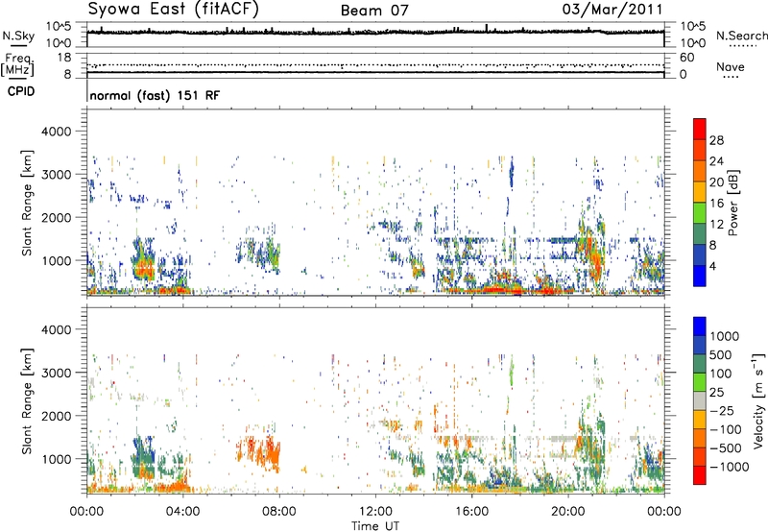Screen dimensions: 768x532
Task: Select the "Freq. [MHz]" axis label
Action: click(17, 64)
